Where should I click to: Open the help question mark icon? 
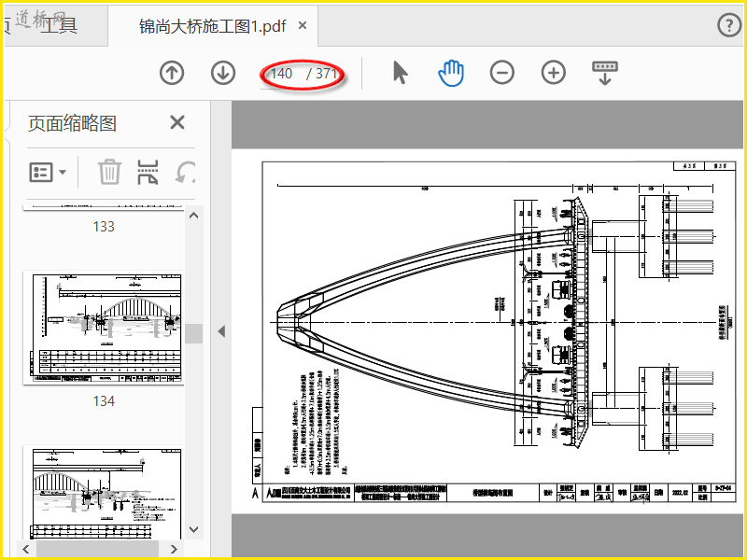[x=729, y=25]
